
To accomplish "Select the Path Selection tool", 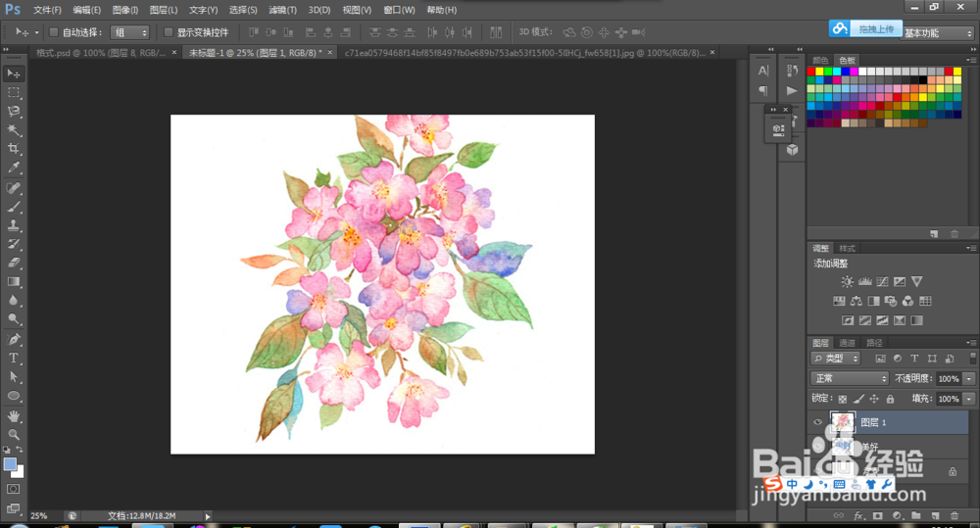I will 13,377.
